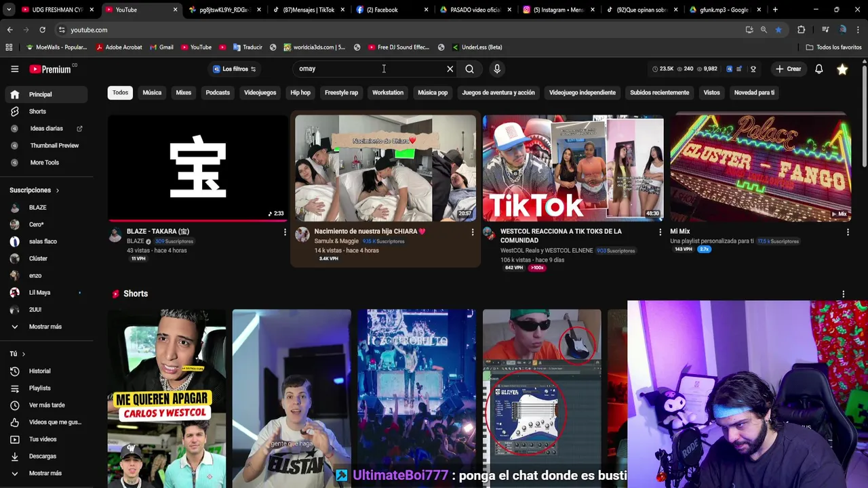Open Tus videos in sidebar
This screenshot has height=488, width=868.
pyautogui.click(x=46, y=439)
